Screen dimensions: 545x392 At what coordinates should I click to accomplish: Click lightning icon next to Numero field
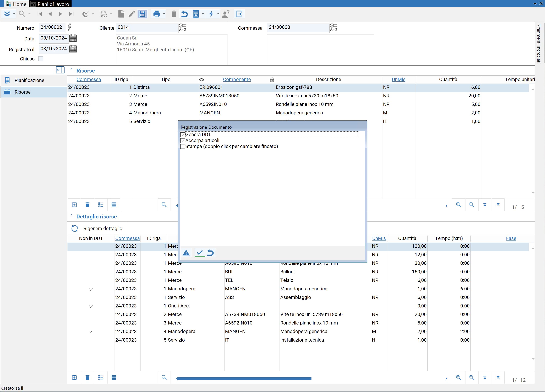(70, 27)
